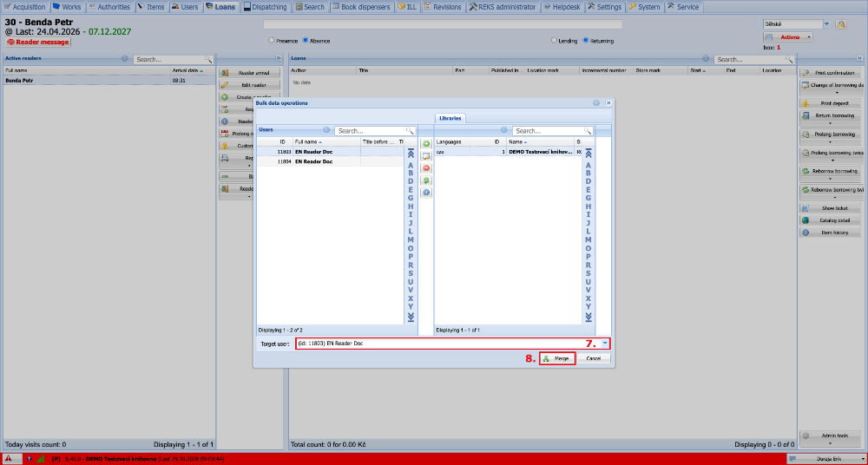This screenshot has height=465, width=868.
Task: Click magnifier in Active readers search
Action: click(x=208, y=59)
